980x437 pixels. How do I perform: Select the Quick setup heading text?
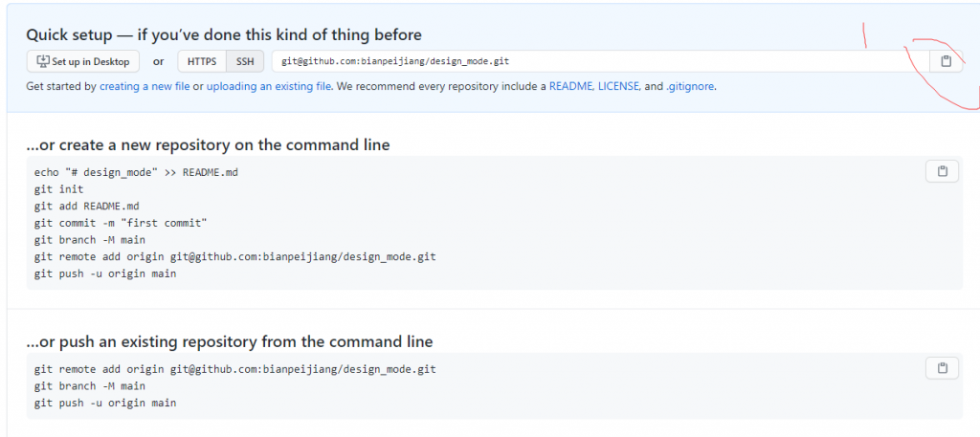(x=224, y=34)
